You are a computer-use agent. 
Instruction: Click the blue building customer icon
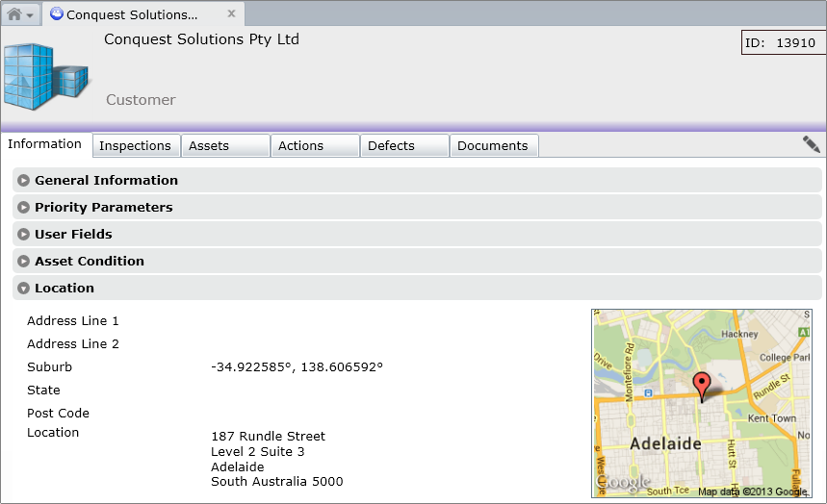pos(46,77)
